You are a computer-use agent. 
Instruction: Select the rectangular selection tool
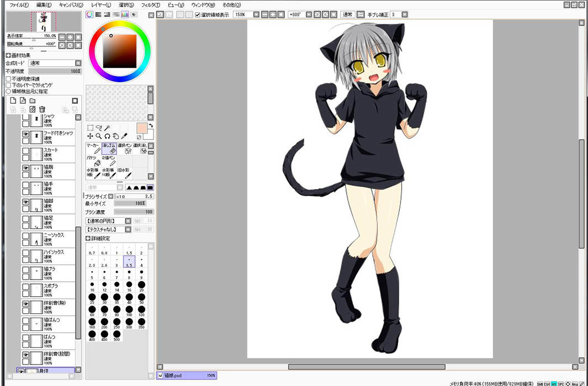click(90, 128)
